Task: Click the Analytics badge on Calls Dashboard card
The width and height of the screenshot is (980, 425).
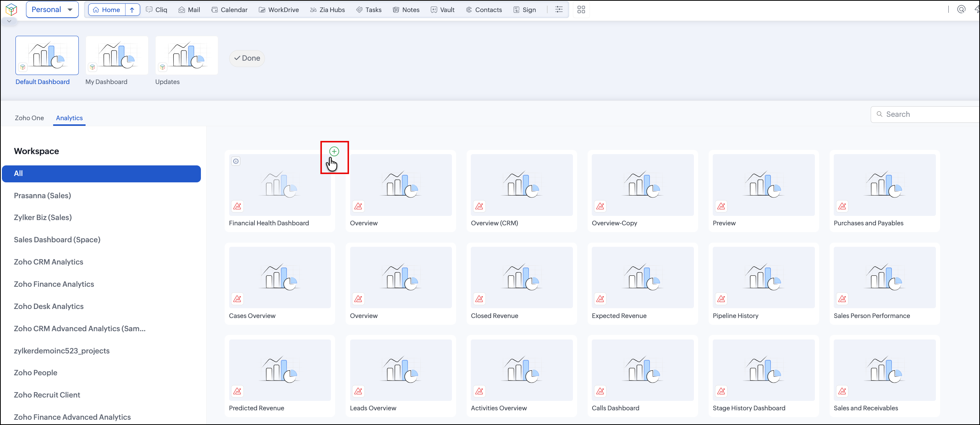Action: click(x=600, y=391)
